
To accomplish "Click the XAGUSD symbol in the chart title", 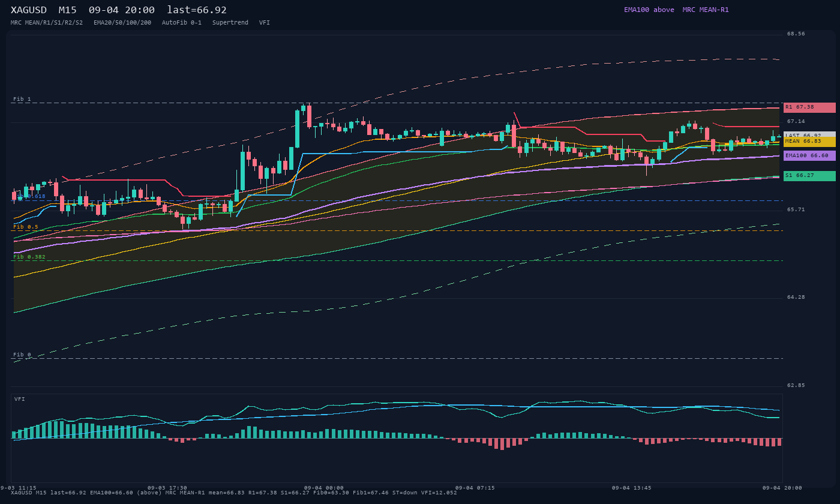I will (29, 10).
